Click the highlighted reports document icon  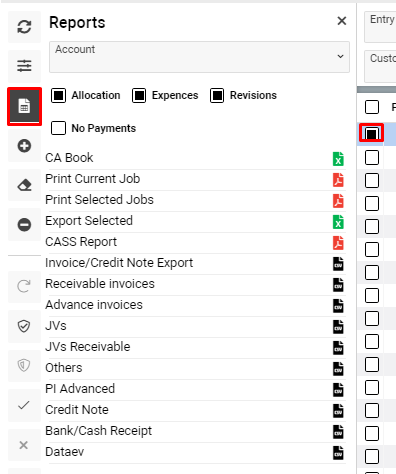click(x=24, y=106)
